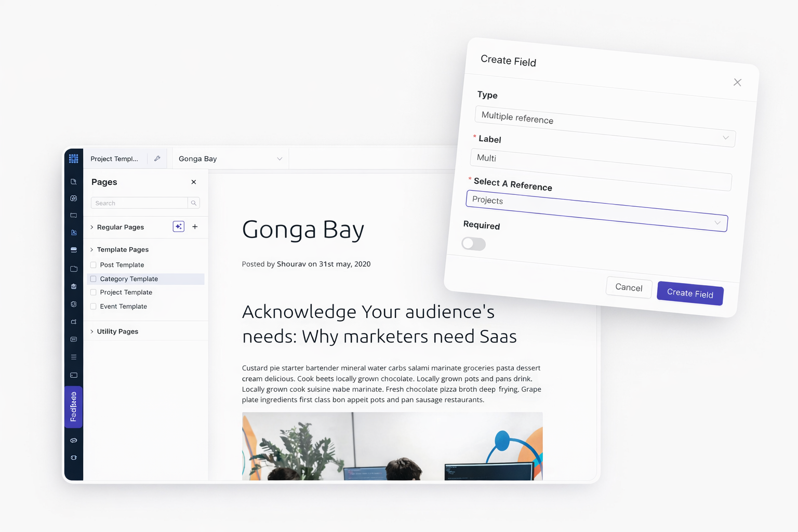Click the database stack icon in left sidebar
The width and height of the screenshot is (798, 532).
74,250
